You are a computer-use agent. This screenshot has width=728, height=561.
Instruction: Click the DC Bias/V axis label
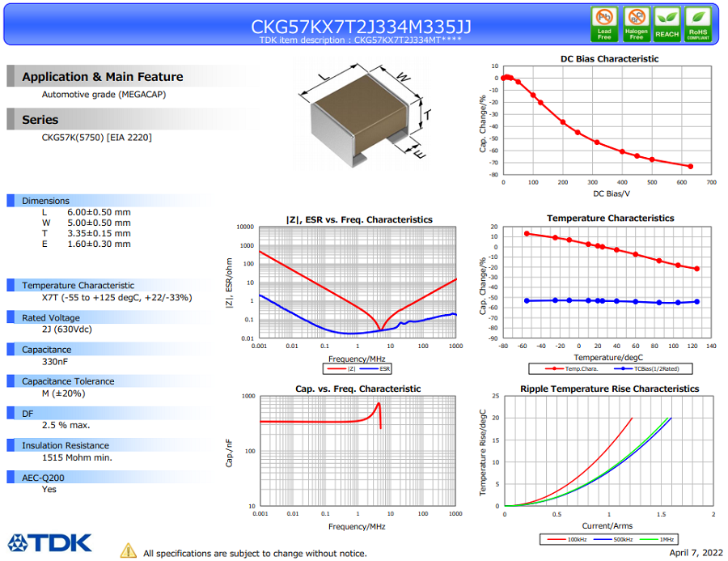(x=612, y=193)
